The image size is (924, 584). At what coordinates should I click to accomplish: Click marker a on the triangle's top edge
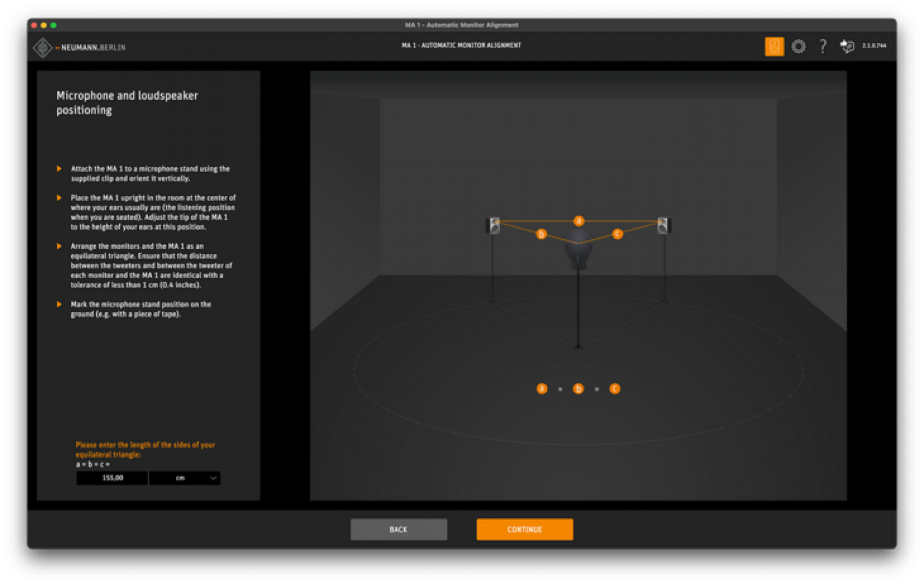coord(579,221)
